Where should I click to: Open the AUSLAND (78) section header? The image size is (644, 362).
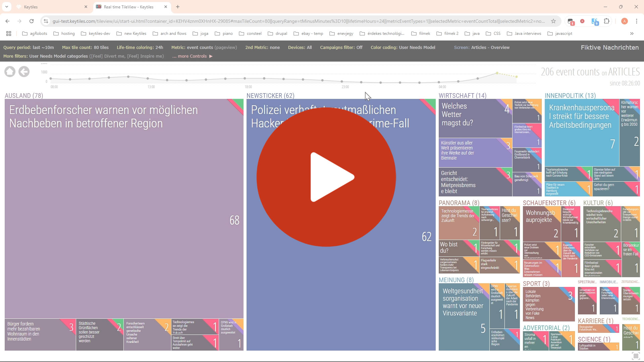pyautogui.click(x=24, y=96)
